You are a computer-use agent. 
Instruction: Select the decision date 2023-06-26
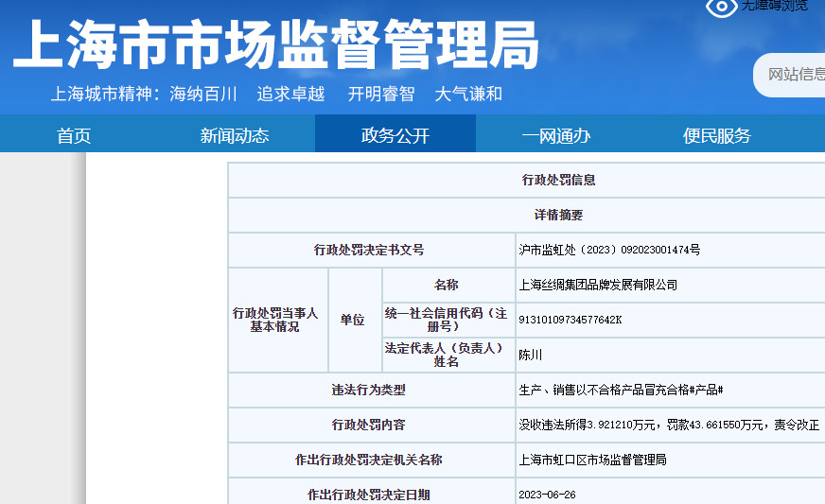[x=547, y=495]
